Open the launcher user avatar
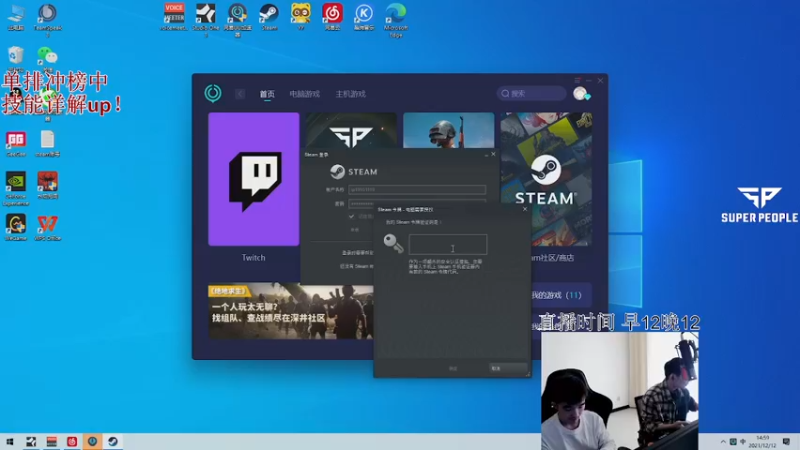Image resolution: width=800 pixels, height=450 pixels. point(580,93)
